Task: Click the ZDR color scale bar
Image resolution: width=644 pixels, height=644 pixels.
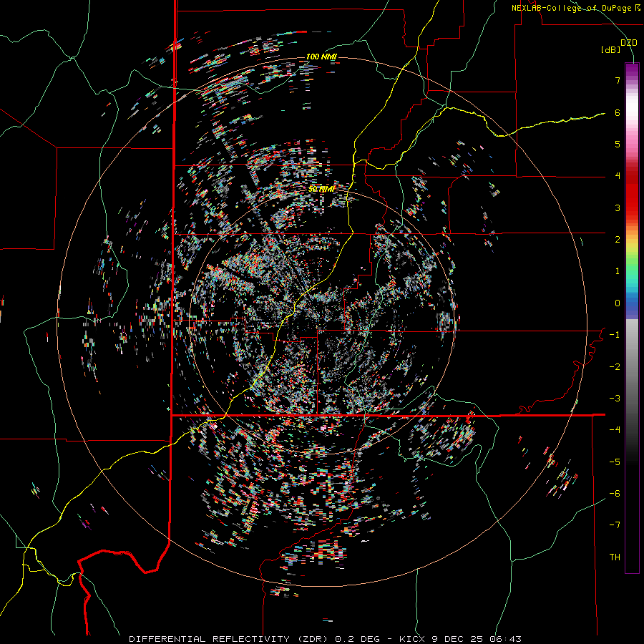Action: coord(632,318)
